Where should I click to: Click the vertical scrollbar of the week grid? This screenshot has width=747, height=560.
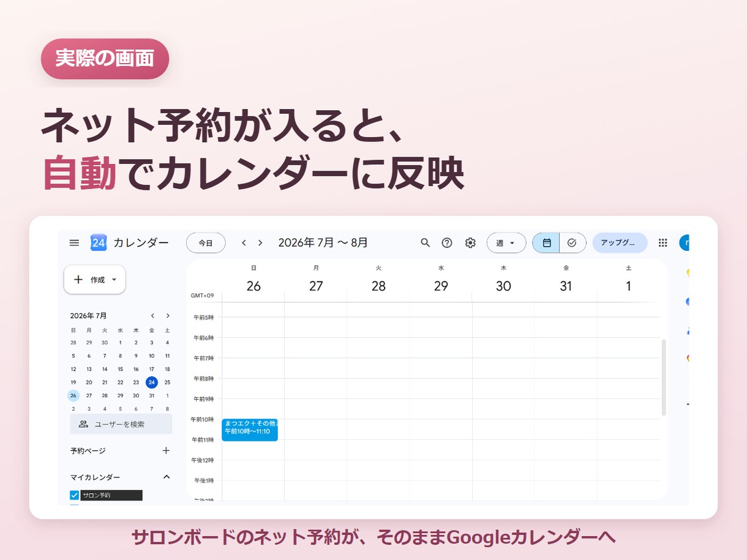click(x=664, y=378)
